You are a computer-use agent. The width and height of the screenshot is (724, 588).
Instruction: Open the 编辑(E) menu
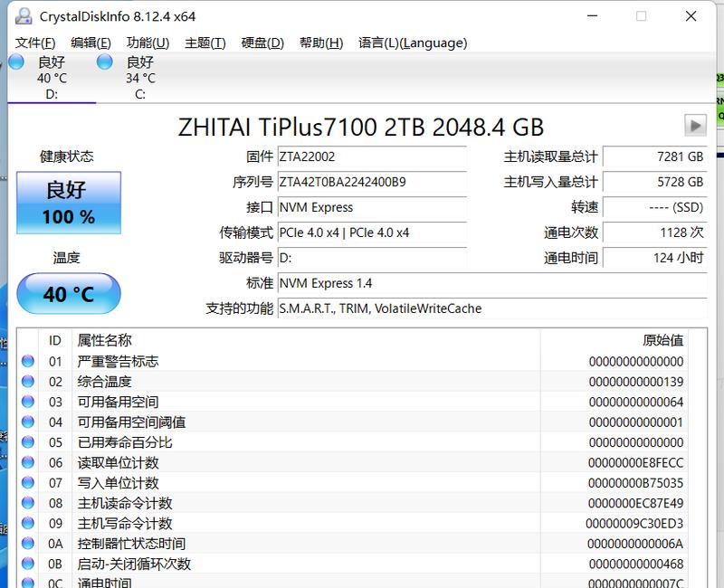point(91,43)
